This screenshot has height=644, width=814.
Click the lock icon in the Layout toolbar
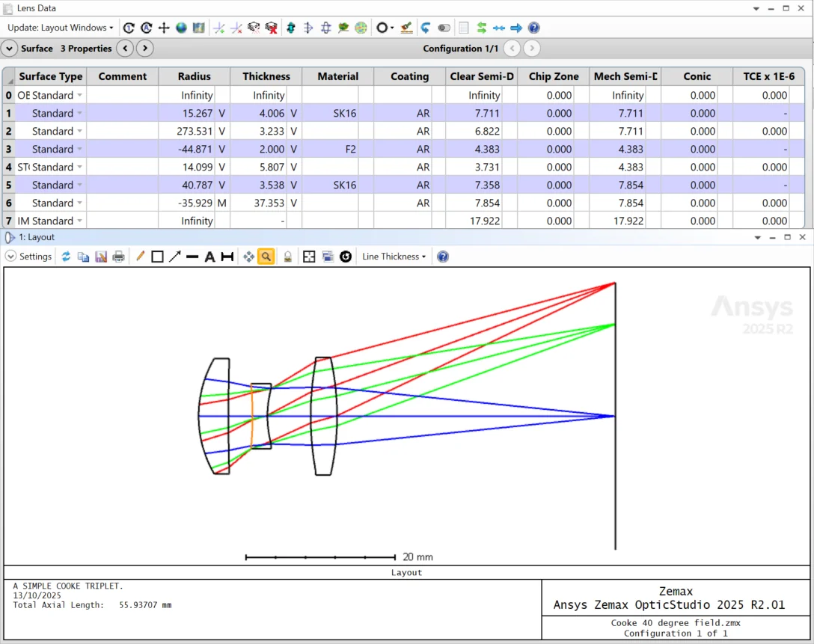pos(288,256)
